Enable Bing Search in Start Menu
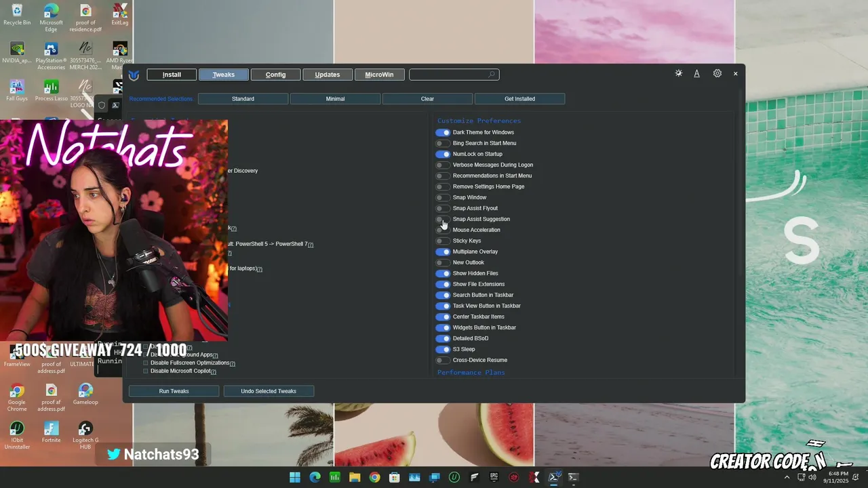868x488 pixels. click(x=443, y=143)
